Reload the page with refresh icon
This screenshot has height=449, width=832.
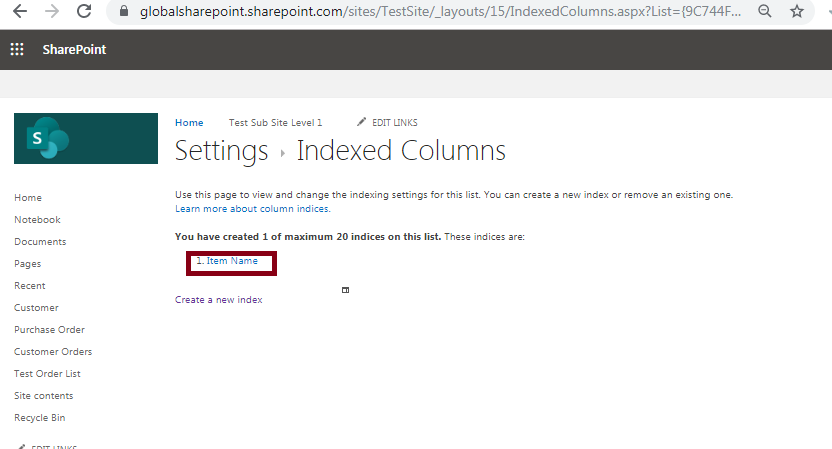(84, 11)
